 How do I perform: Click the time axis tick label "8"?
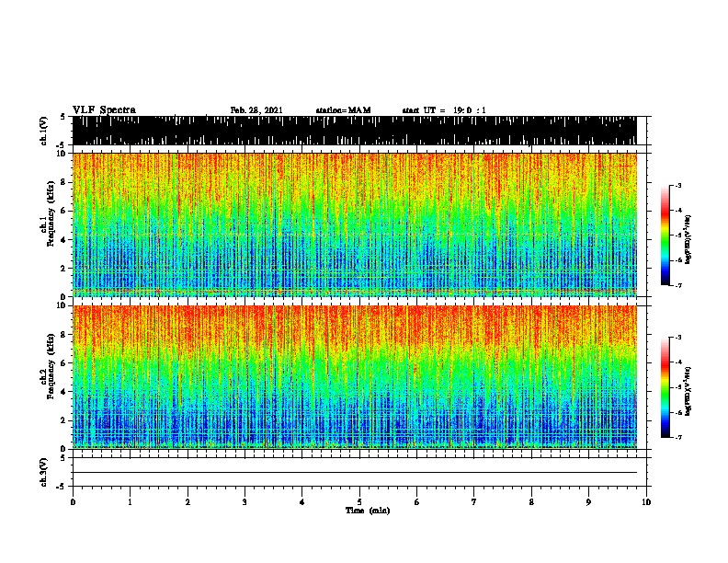531,502
